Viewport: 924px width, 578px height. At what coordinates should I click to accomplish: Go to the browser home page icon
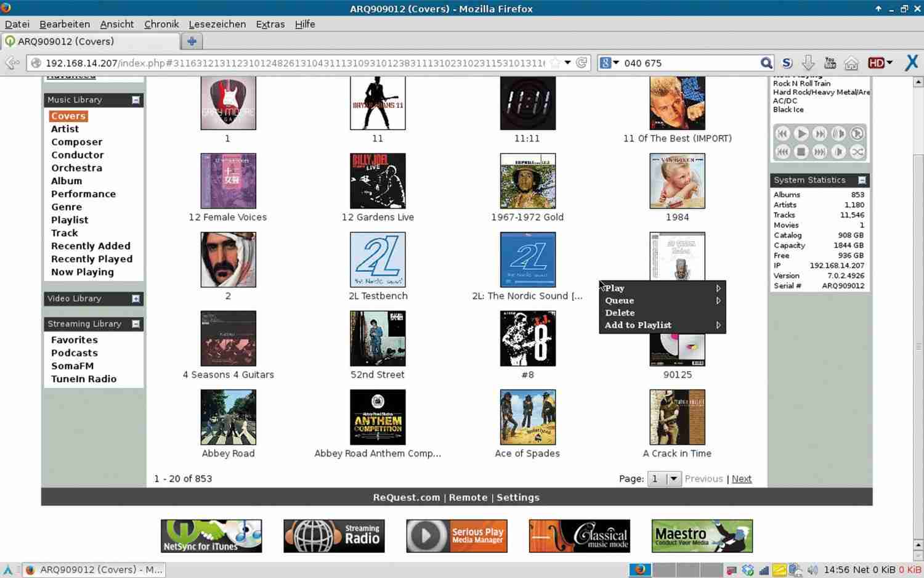pos(851,63)
